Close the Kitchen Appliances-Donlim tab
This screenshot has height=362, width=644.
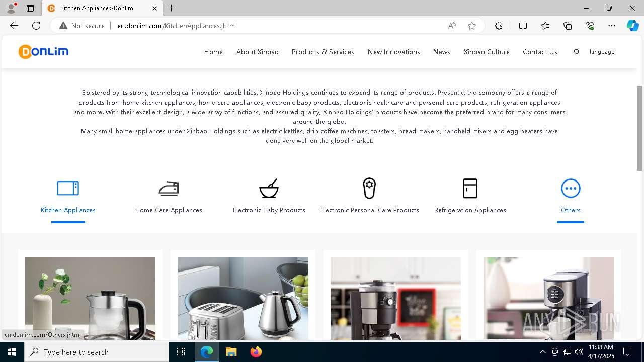[155, 8]
